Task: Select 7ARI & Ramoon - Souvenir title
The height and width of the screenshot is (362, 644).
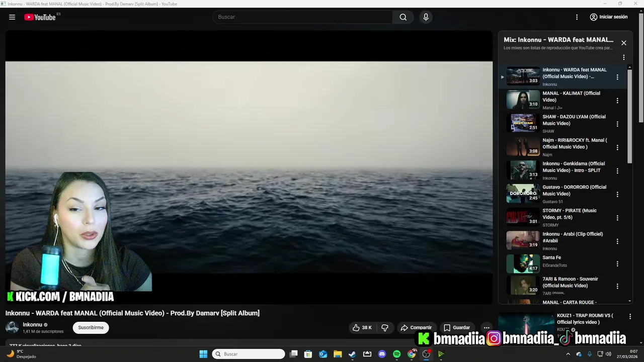Action: tap(570, 282)
